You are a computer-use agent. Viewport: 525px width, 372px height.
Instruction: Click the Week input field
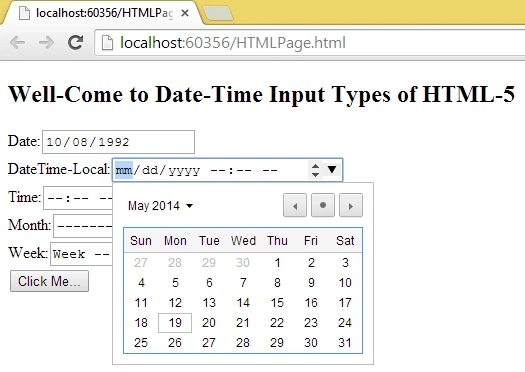click(x=81, y=254)
